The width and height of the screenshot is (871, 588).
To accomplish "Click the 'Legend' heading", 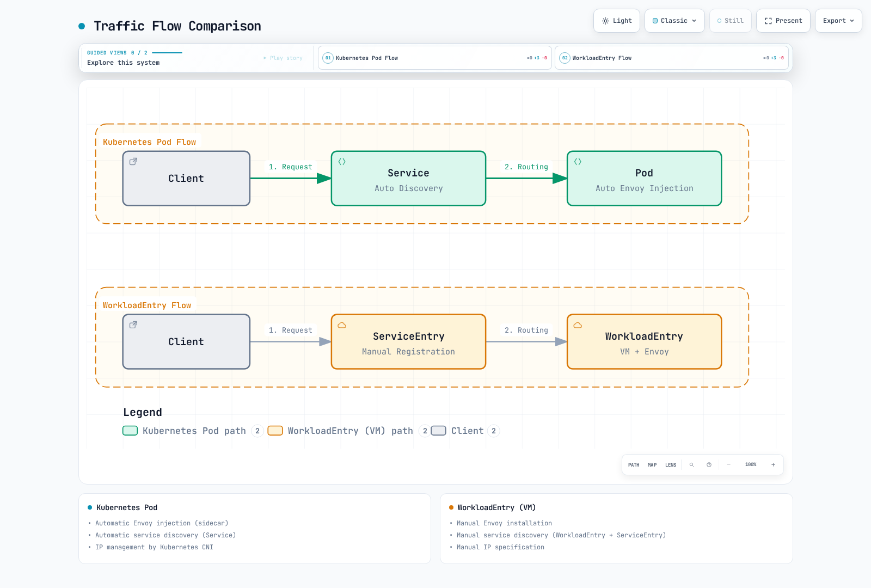I will [x=143, y=412].
